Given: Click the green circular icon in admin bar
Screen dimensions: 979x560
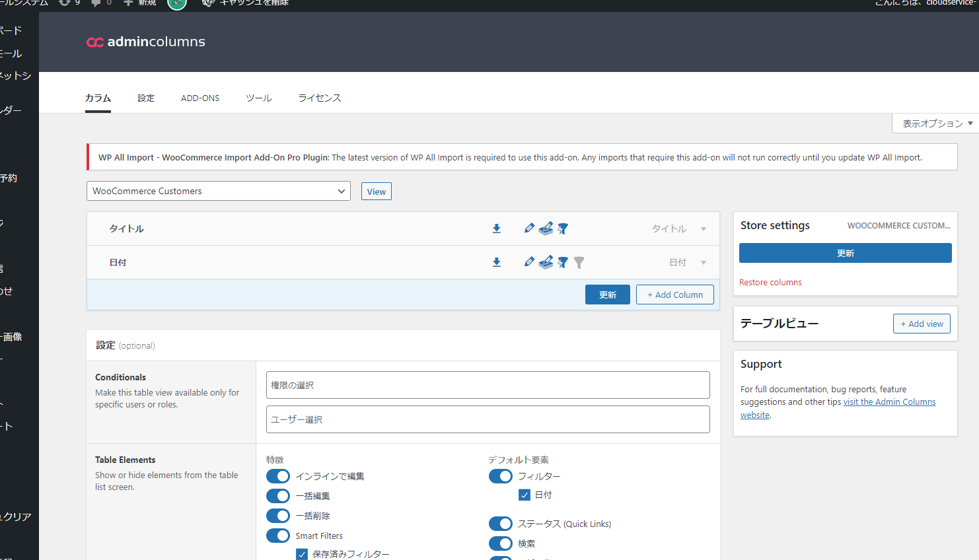Looking at the screenshot, I should click(x=177, y=3).
